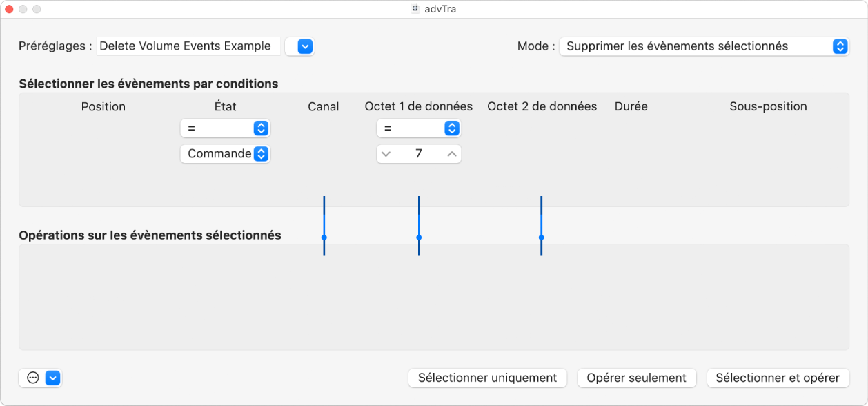Click Opérer seulement
Viewport: 868px width, 406px height.
(x=636, y=378)
